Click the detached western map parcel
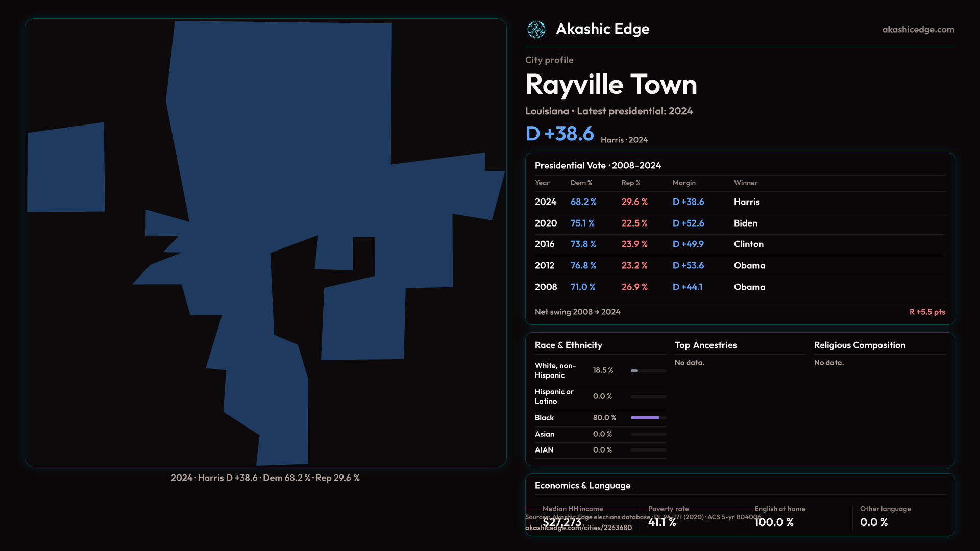980x551 pixels. point(66,168)
